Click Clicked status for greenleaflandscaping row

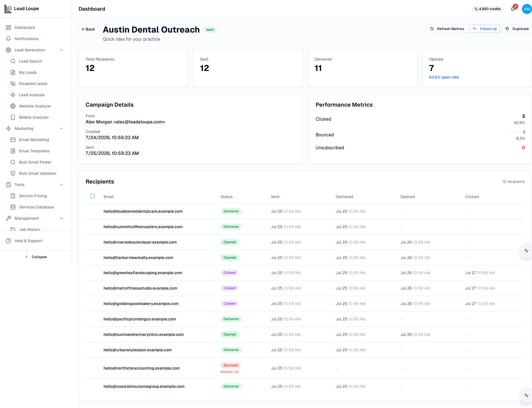[230, 273]
